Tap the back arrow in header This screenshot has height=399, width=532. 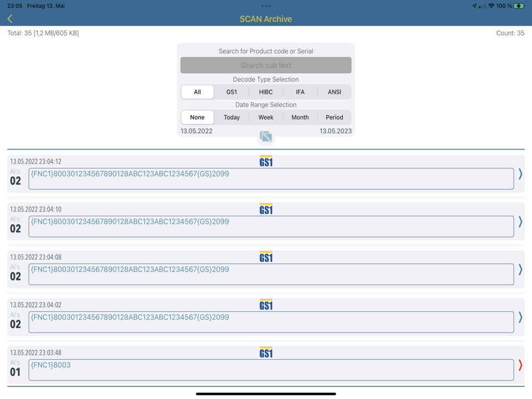[10, 19]
